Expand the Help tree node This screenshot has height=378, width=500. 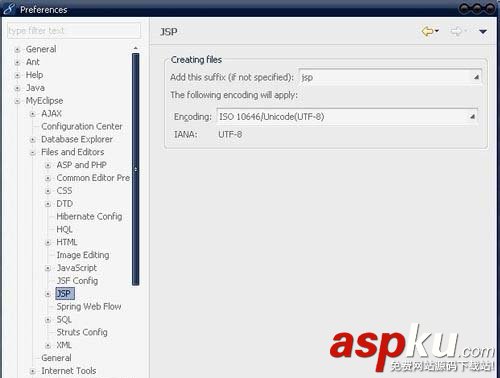tap(17, 75)
